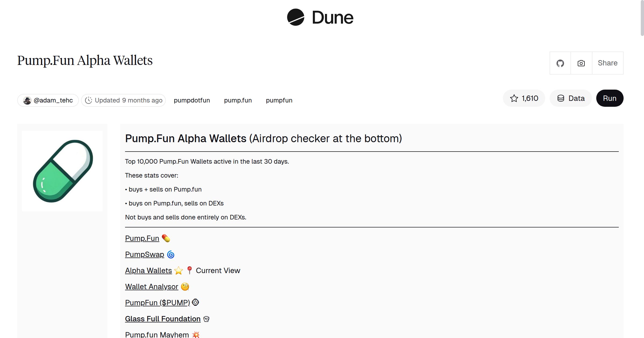Open the GitHub icon near Share
The width and height of the screenshot is (644, 338).
point(560,63)
